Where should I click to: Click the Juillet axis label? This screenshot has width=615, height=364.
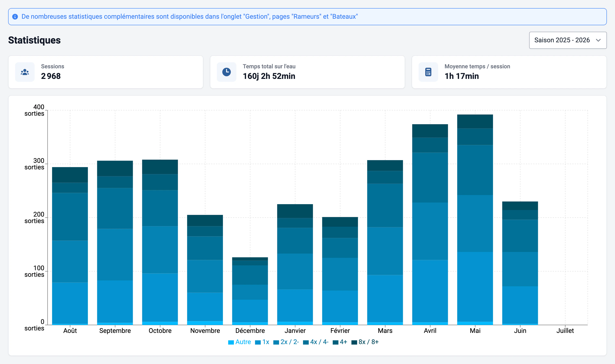pyautogui.click(x=565, y=331)
